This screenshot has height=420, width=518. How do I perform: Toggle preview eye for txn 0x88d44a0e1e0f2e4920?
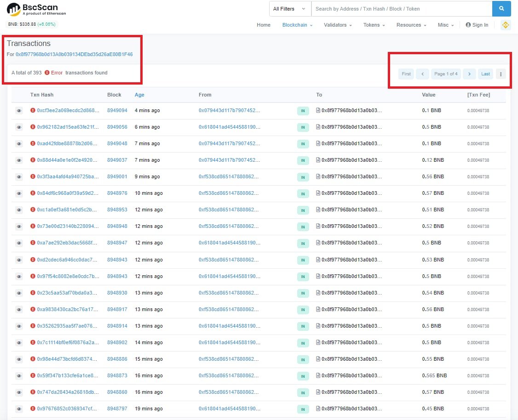19,160
